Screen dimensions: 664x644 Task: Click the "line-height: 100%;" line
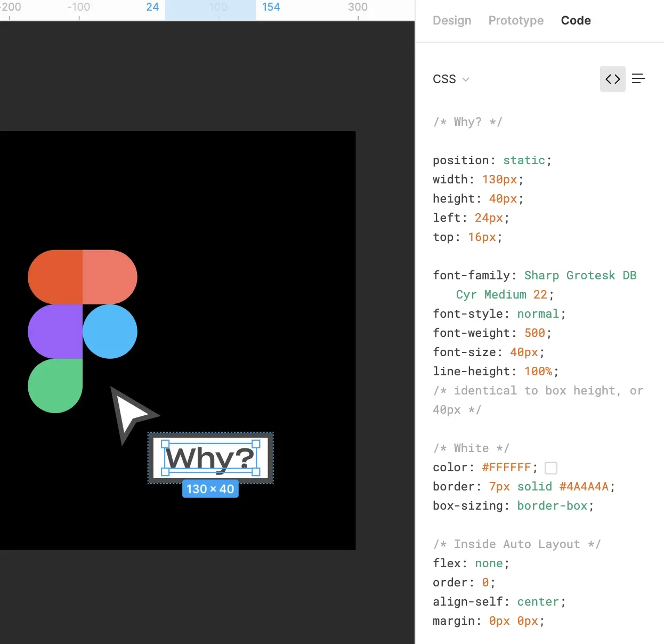point(496,371)
